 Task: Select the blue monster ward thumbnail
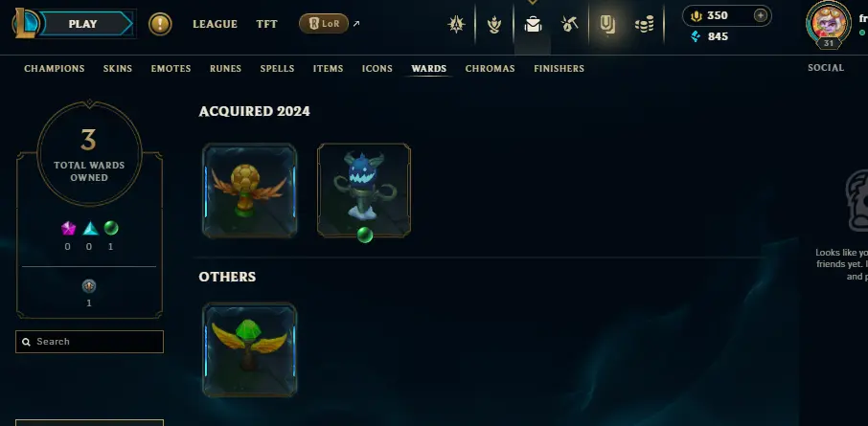coord(364,191)
